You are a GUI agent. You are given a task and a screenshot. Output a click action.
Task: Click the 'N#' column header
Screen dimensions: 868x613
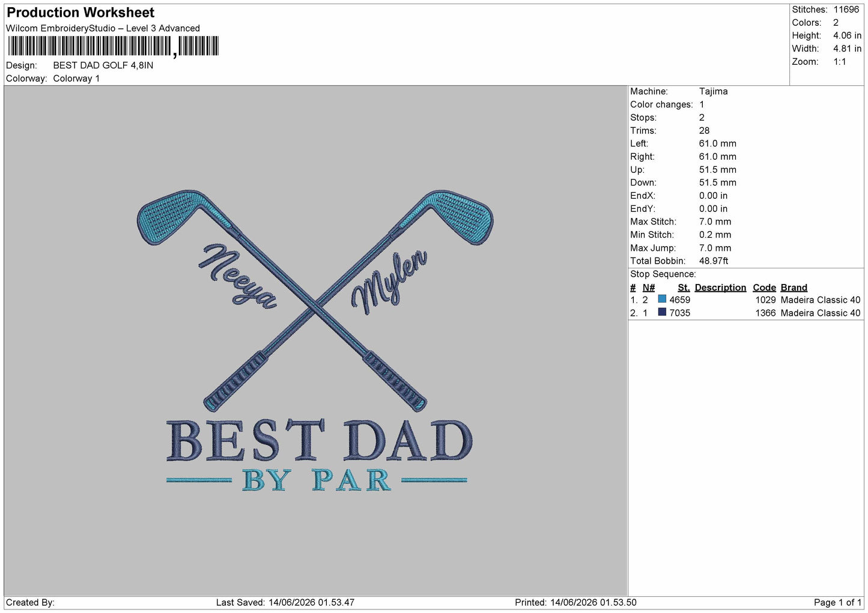point(648,288)
